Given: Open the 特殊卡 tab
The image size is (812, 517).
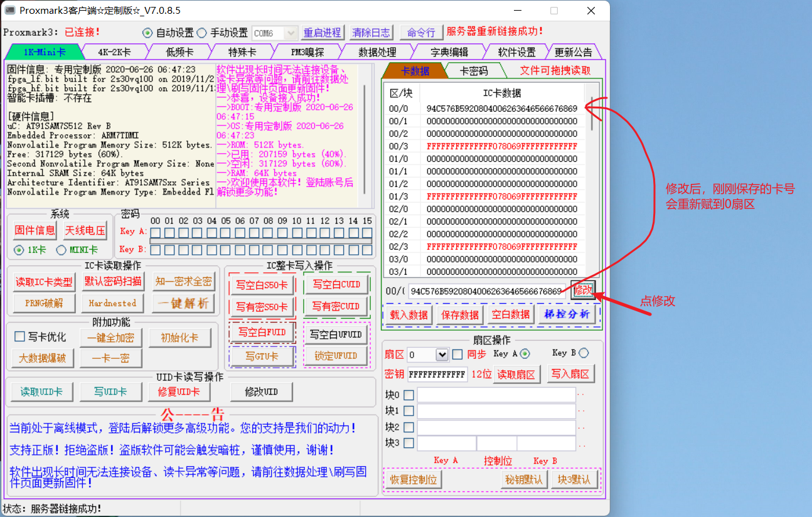Looking at the screenshot, I should point(242,52).
